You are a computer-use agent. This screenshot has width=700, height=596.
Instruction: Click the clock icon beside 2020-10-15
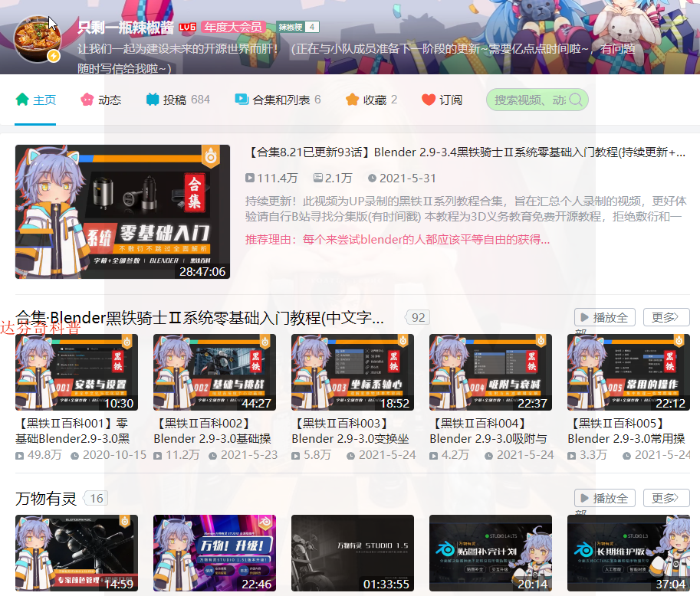pyautogui.click(x=75, y=456)
